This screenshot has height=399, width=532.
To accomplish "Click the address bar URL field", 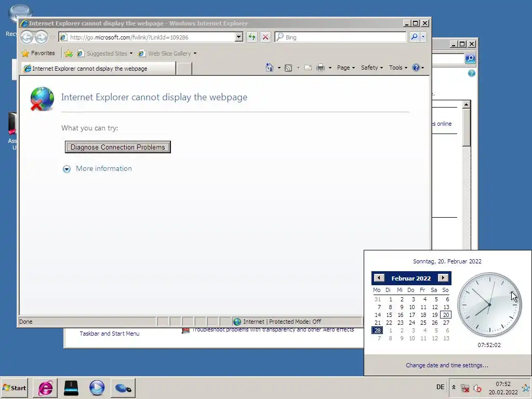I will click(x=148, y=37).
